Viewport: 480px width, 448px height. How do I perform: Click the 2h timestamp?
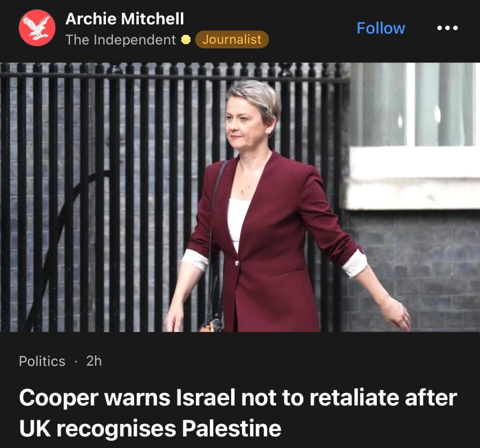point(94,361)
